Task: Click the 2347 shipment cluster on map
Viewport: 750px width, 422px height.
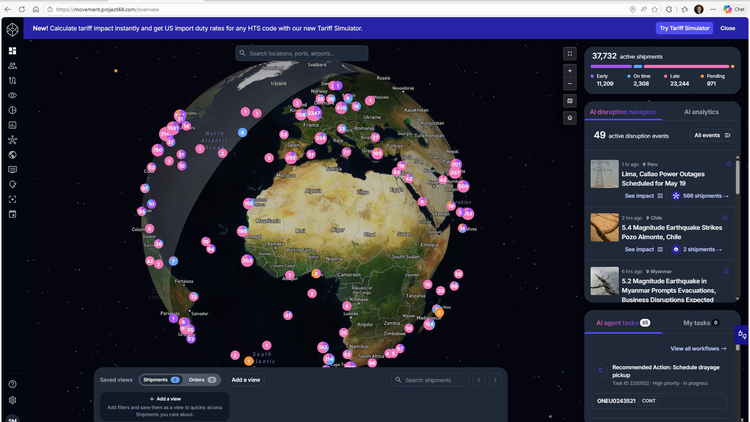Action: [314, 113]
